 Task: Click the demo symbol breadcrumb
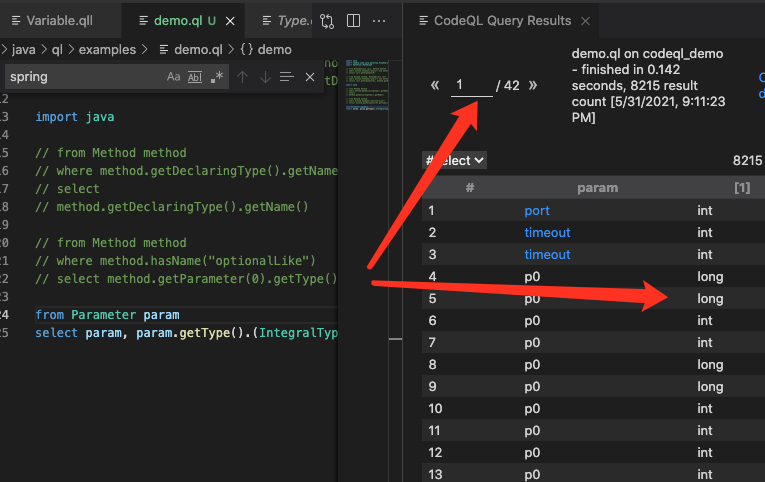click(x=265, y=47)
